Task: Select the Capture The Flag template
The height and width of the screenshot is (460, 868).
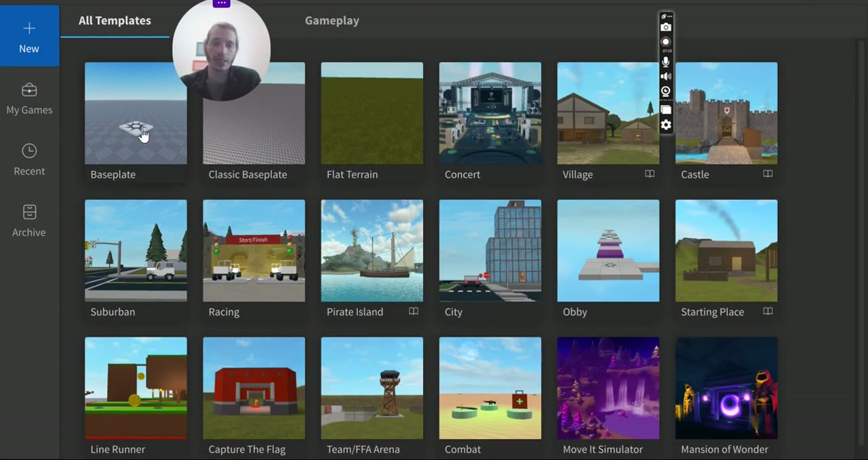Action: pyautogui.click(x=254, y=388)
